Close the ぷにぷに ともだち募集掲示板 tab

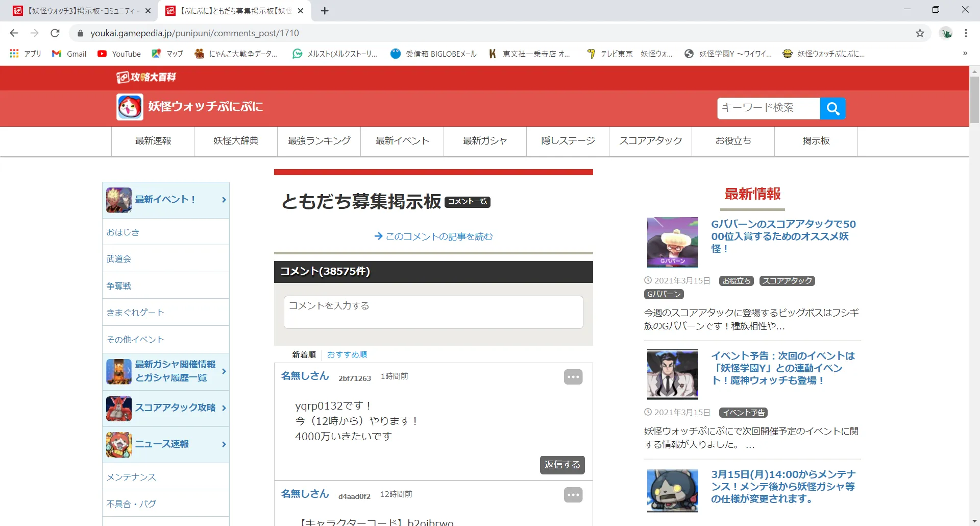tap(301, 11)
